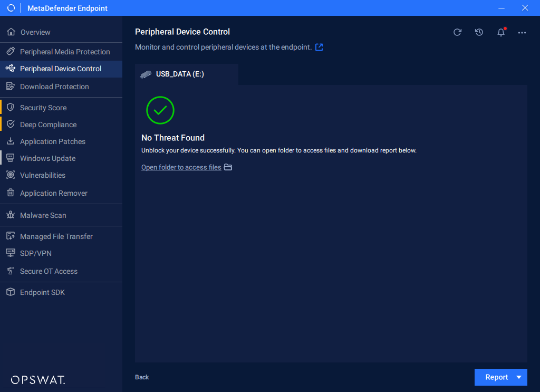Click the Managed File Transfer icon
The image size is (540, 392).
click(x=11, y=236)
